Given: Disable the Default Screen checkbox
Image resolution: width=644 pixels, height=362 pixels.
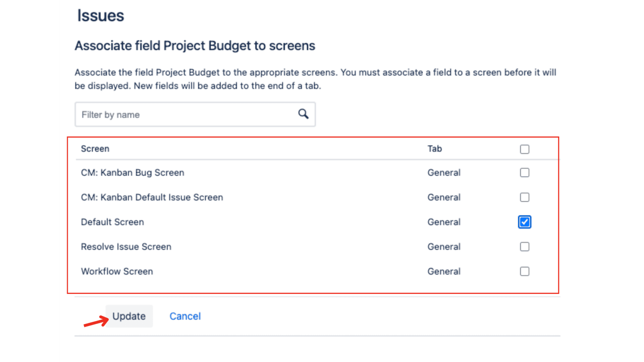Looking at the screenshot, I should click(525, 222).
